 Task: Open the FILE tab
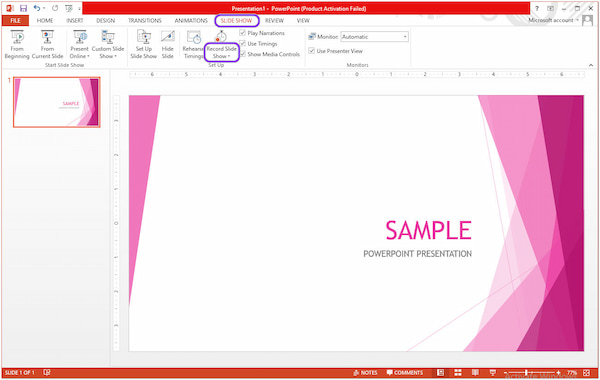click(x=15, y=21)
